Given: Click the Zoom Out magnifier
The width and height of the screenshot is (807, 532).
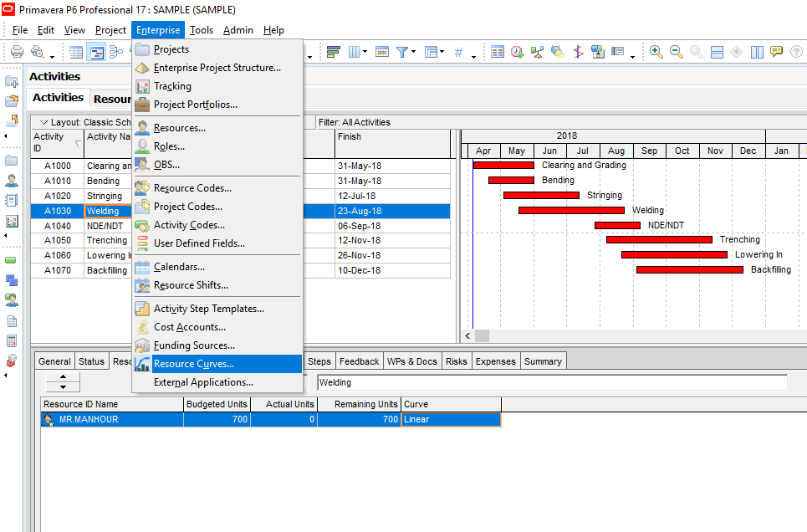Looking at the screenshot, I should [677, 52].
